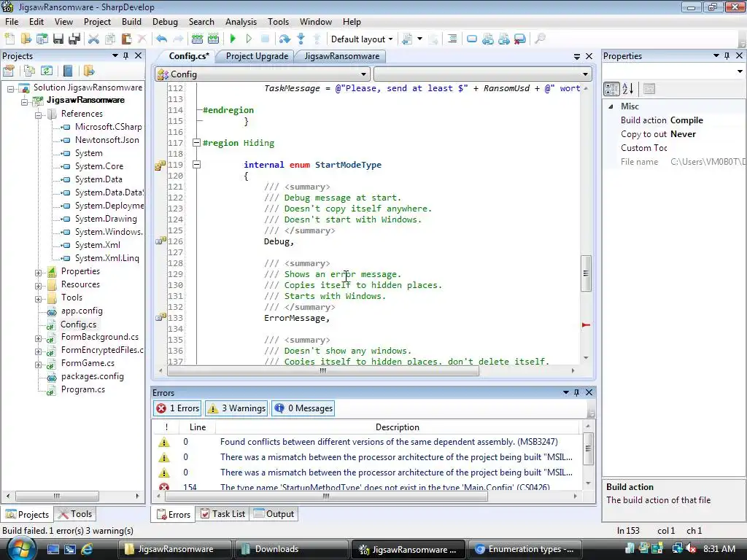Run project with green play icon
Viewport: 747px width, 560px height.
(x=233, y=39)
